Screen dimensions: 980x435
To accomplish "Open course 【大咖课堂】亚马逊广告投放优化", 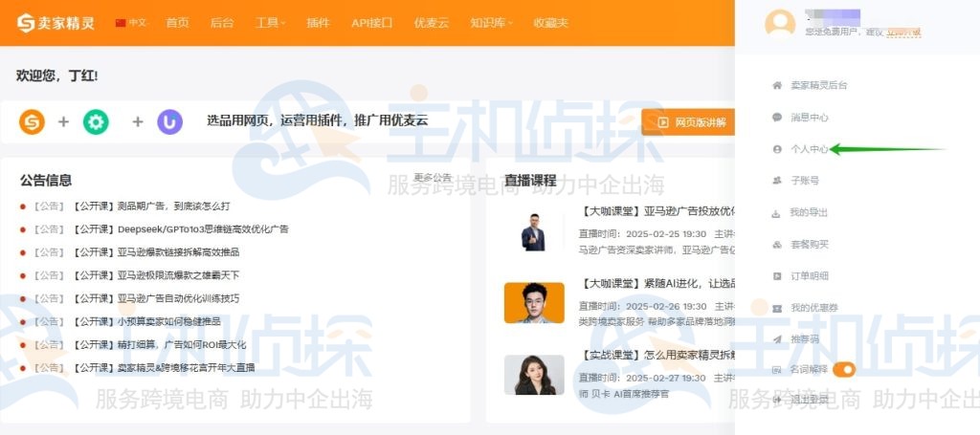I will 657,211.
